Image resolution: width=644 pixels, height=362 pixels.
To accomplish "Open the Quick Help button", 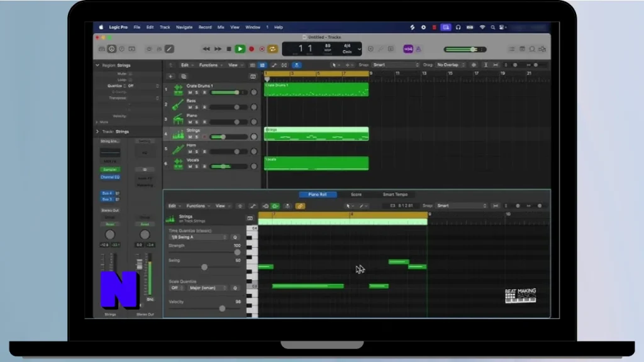I will pos(121,49).
